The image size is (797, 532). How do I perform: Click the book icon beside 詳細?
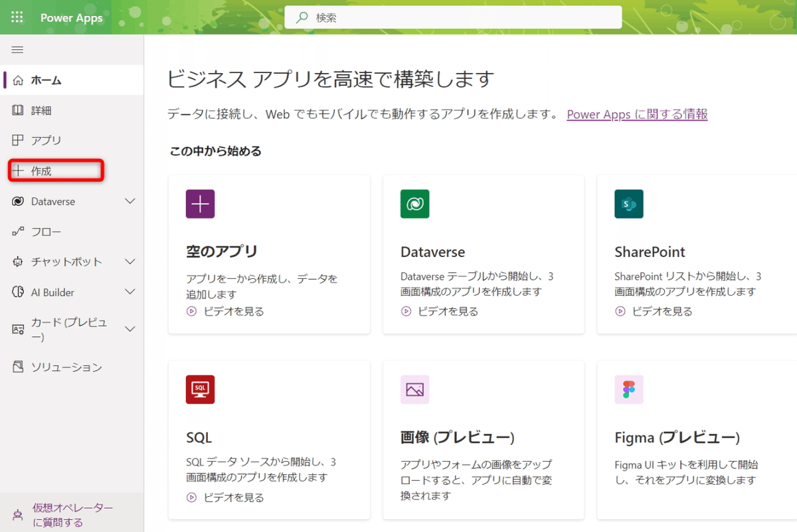18,110
